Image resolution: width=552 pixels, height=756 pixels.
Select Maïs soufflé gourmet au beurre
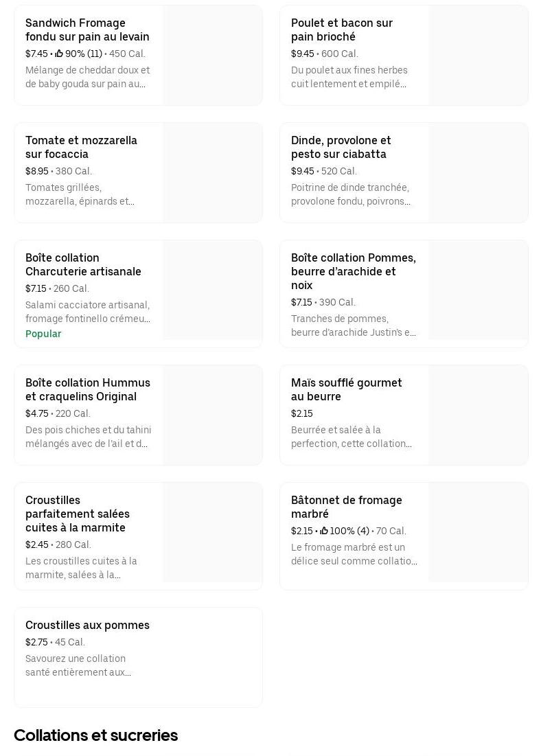[347, 389]
